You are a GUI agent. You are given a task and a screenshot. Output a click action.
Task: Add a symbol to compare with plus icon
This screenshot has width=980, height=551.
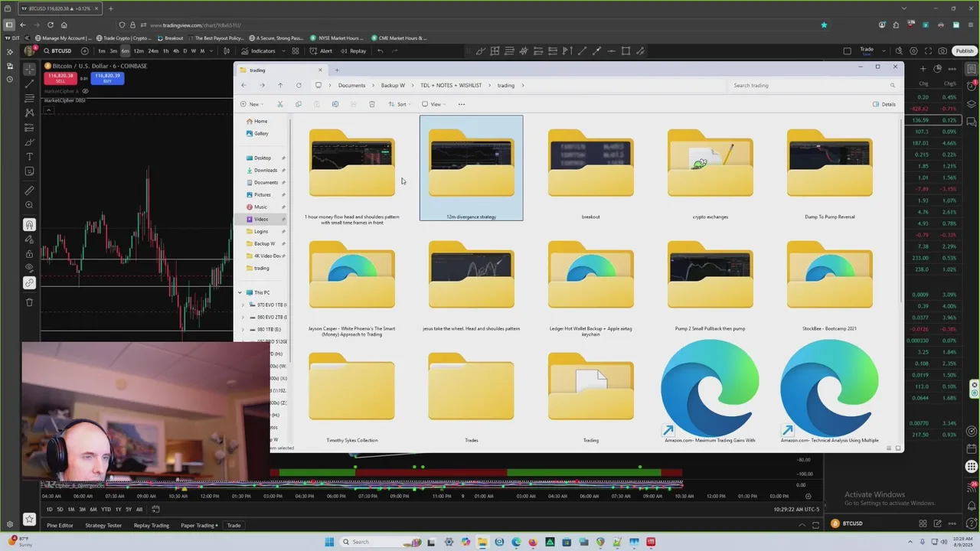[84, 51]
